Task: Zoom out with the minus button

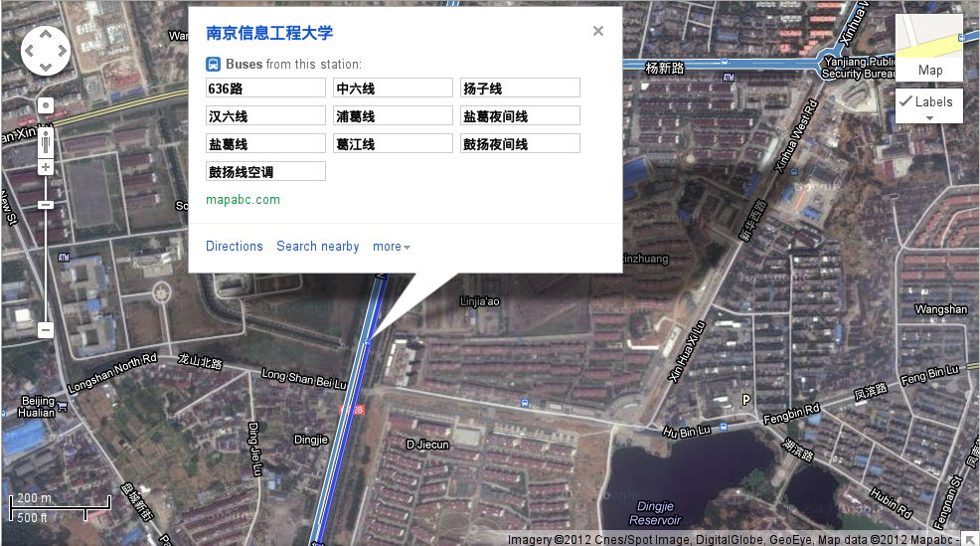Action: tap(46, 329)
